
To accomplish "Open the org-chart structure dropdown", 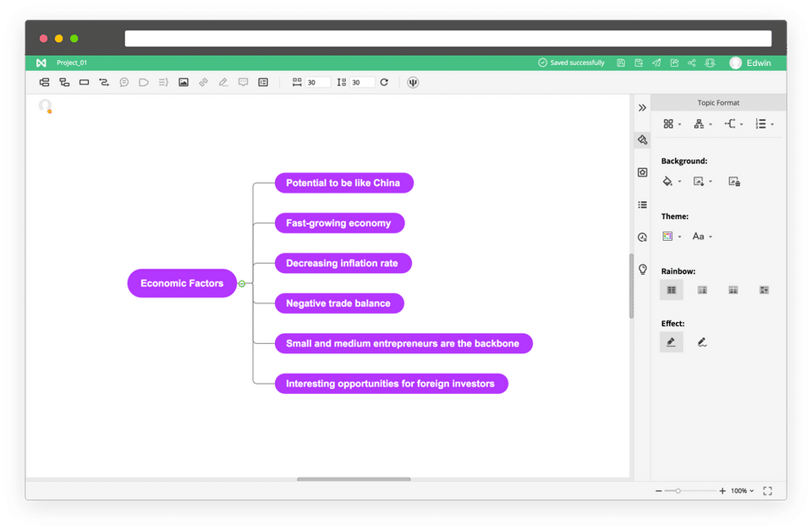I will (703, 123).
